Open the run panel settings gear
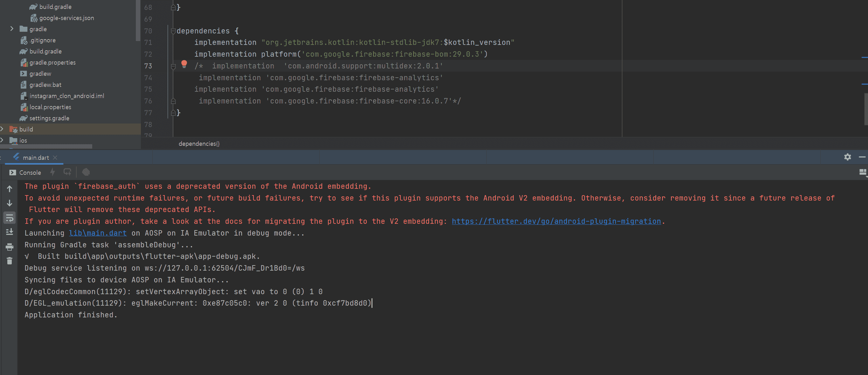 point(847,157)
